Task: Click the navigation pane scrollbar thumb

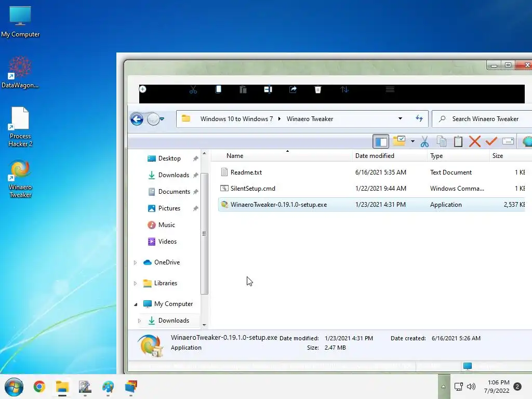Action: [204, 233]
